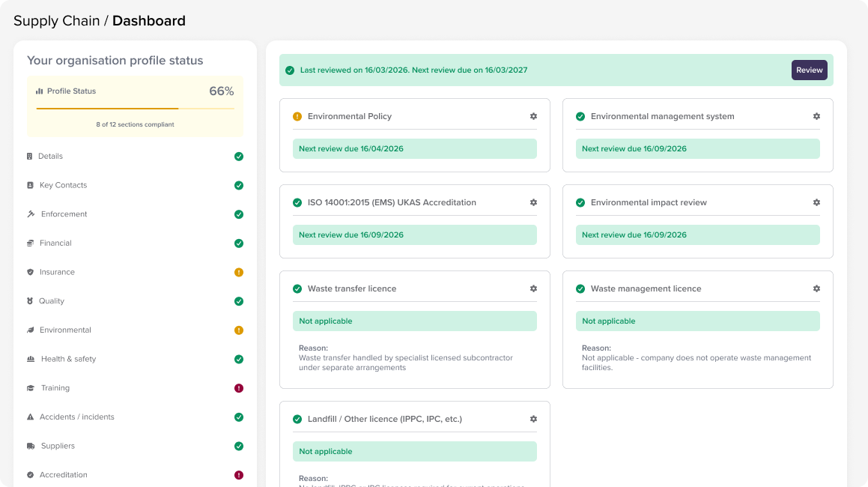868x487 pixels.
Task: Click Environmental Policy next review due banner
Action: click(x=414, y=148)
